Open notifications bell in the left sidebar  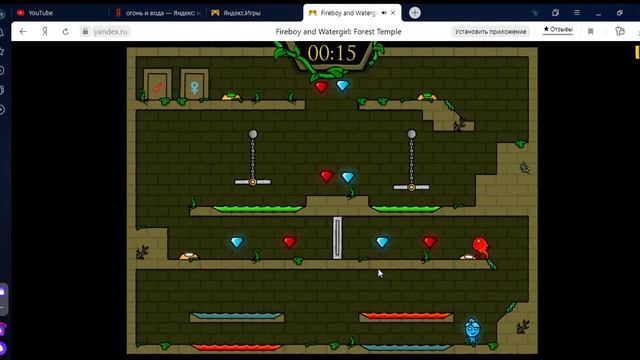click(x=2, y=33)
